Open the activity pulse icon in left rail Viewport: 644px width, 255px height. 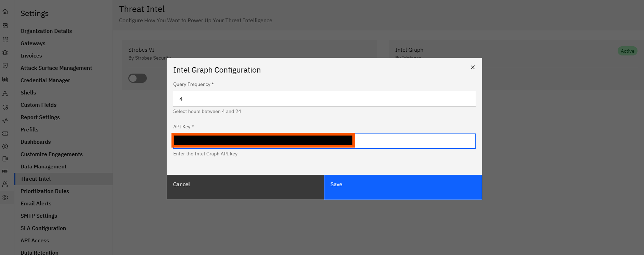[5, 120]
